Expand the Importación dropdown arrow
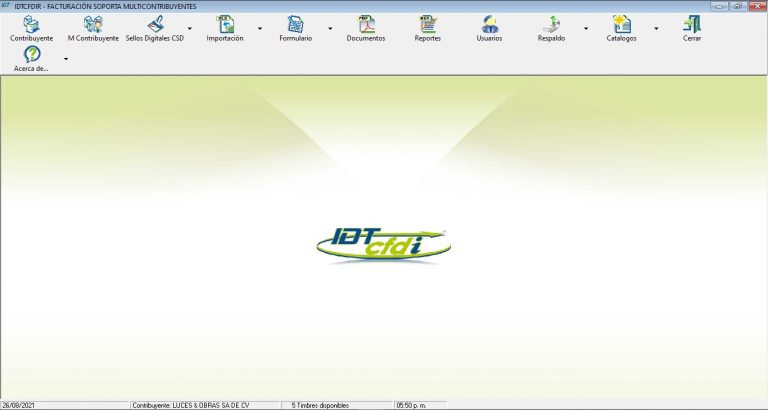The image size is (768, 410). (260, 28)
